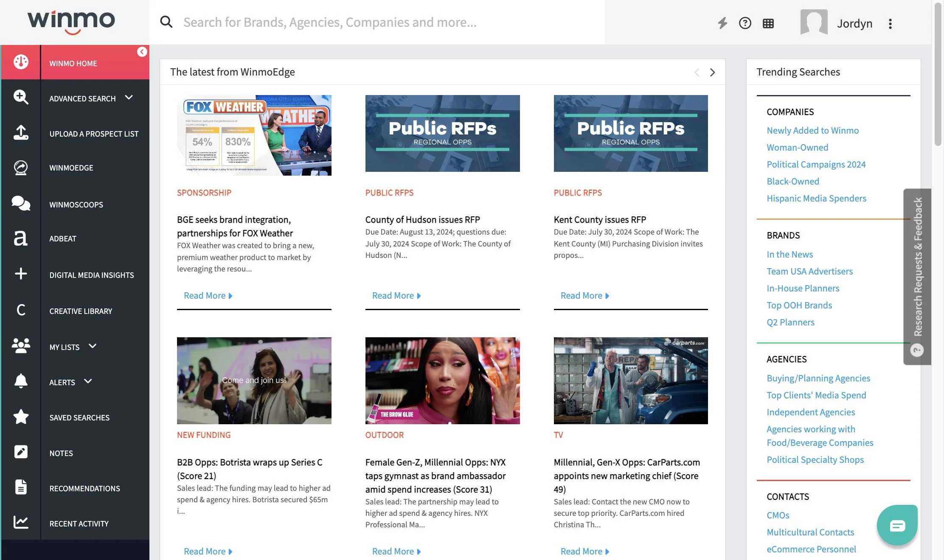The width and height of the screenshot is (944, 560).
Task: Open the FOX Weather article thumbnail
Action: coord(254,135)
